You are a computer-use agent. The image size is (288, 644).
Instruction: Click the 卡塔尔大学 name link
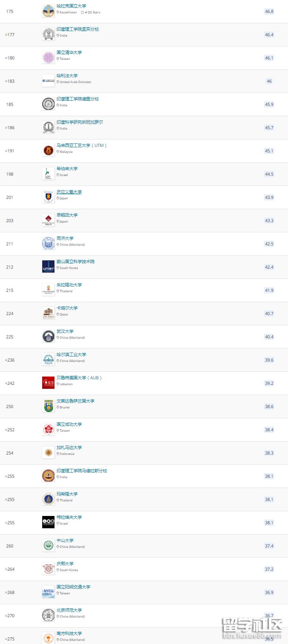(x=67, y=308)
